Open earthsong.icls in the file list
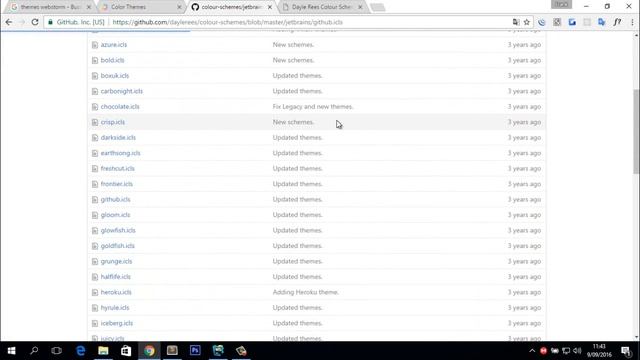Image resolution: width=640 pixels, height=360 pixels. [x=120, y=153]
